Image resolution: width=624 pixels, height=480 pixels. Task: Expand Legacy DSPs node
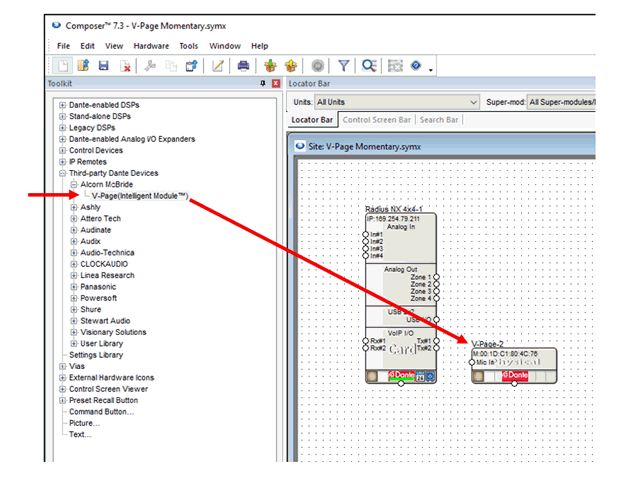[x=62, y=128]
